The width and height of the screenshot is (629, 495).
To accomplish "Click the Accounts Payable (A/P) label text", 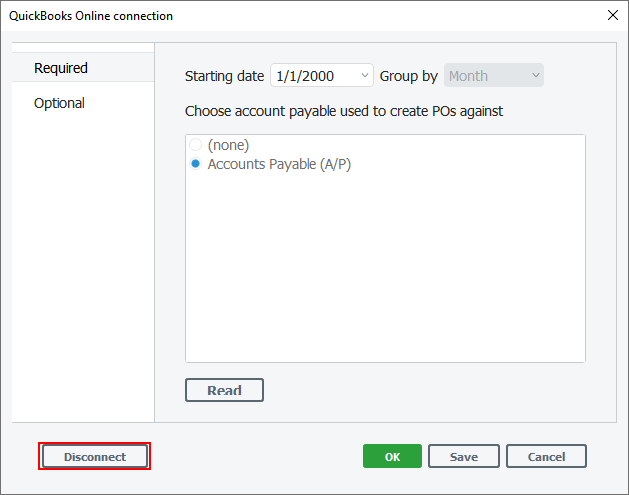I will [x=279, y=164].
